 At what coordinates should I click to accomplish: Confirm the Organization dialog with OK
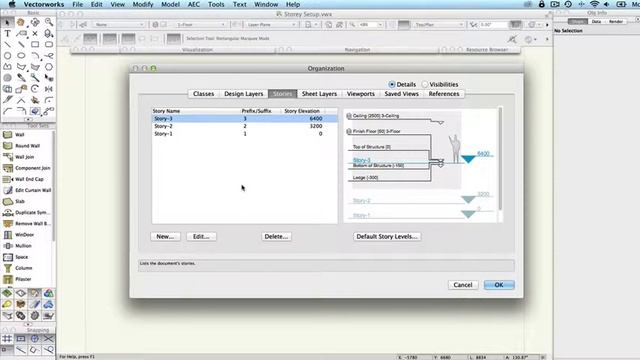coord(499,285)
